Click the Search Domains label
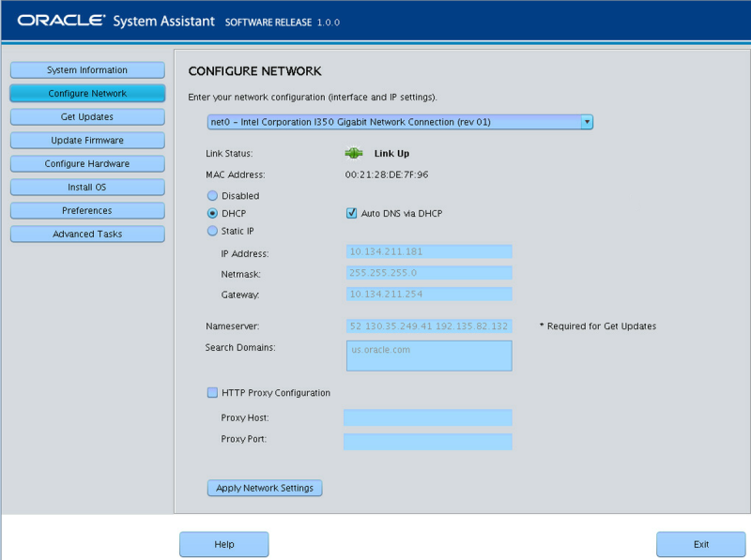751x560 pixels. 240,347
